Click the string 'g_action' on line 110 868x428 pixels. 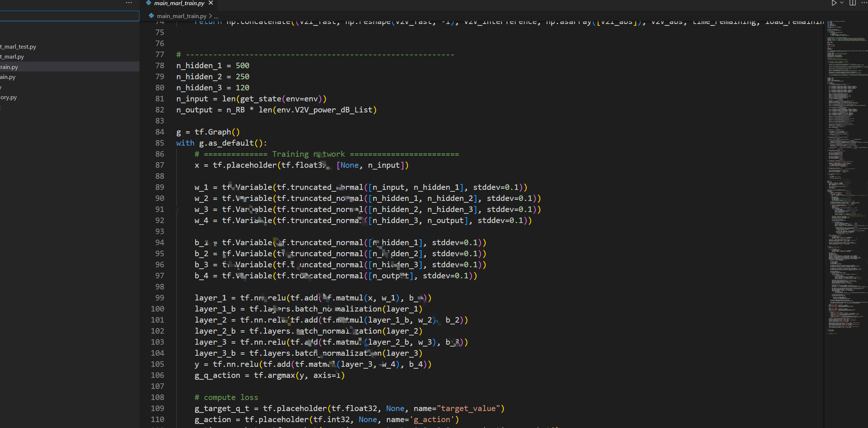pos(432,420)
